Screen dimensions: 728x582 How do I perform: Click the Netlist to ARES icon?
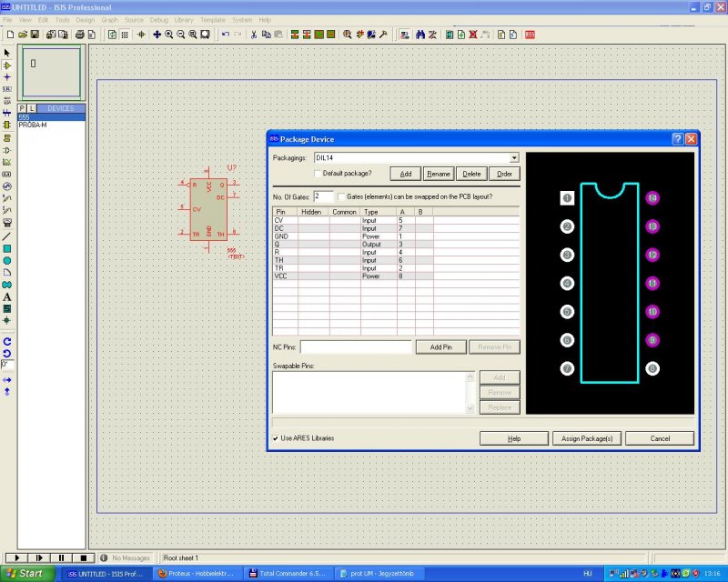point(530,35)
